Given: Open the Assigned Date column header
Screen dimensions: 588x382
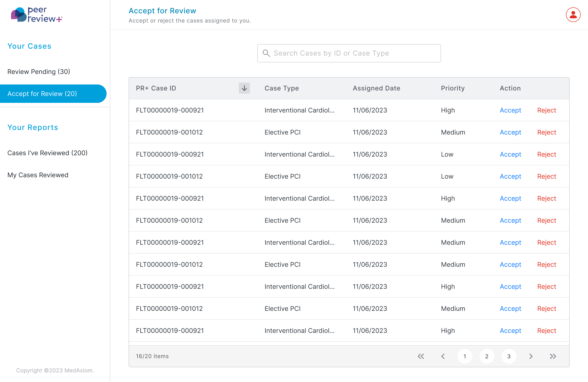Looking at the screenshot, I should click(376, 88).
